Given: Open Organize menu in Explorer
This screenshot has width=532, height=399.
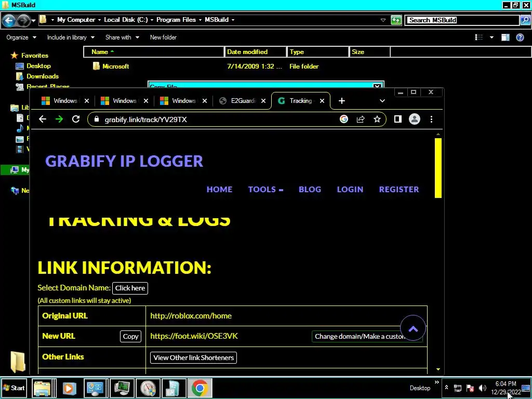Looking at the screenshot, I should coord(21,37).
